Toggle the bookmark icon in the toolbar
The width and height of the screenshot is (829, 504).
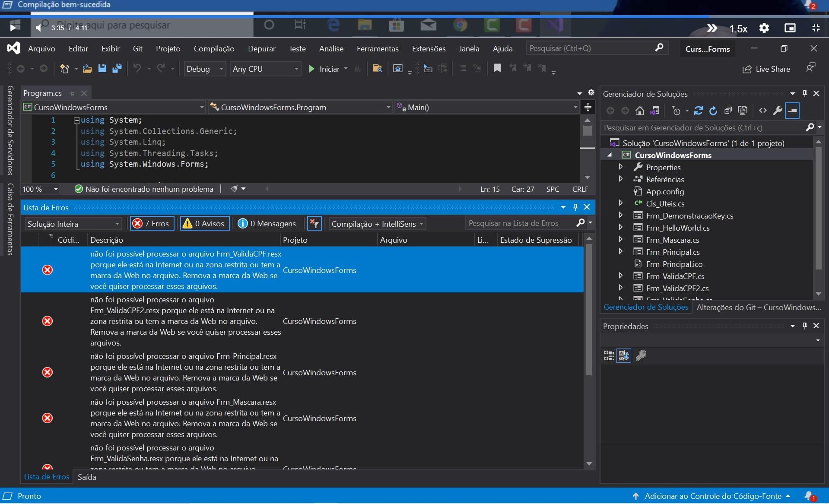(x=497, y=68)
